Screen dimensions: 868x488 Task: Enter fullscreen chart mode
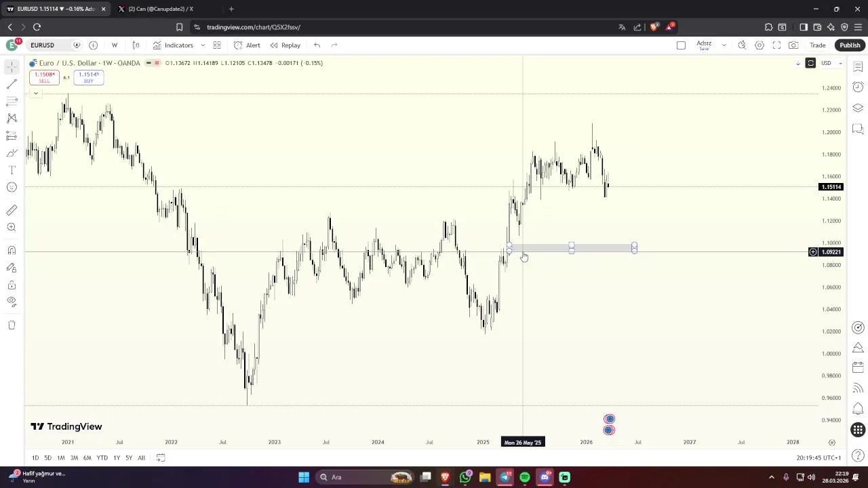(x=776, y=45)
